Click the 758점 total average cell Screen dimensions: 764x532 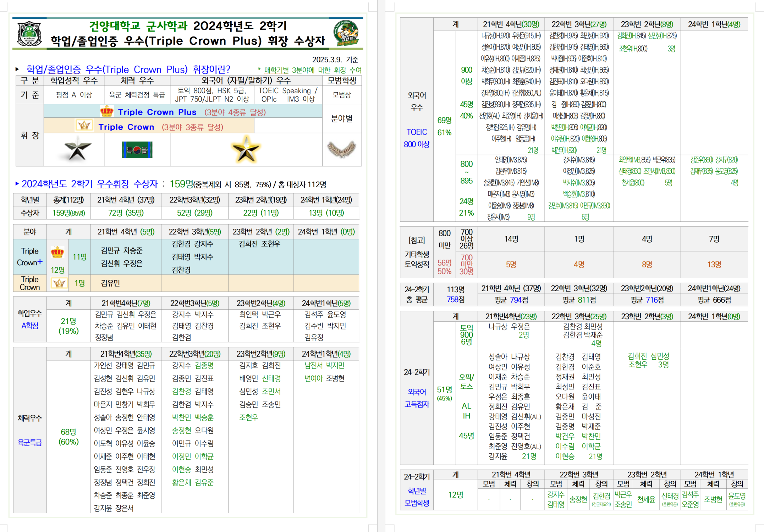[455, 300]
